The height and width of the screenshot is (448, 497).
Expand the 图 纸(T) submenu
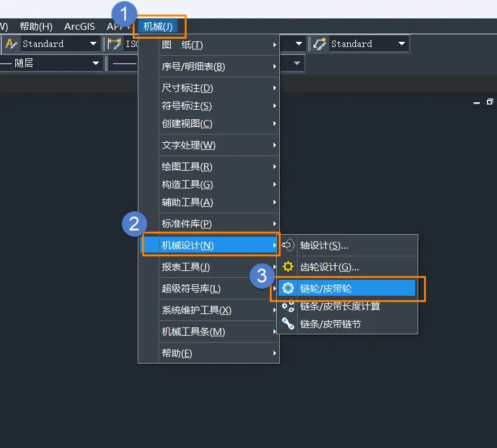coord(219,44)
